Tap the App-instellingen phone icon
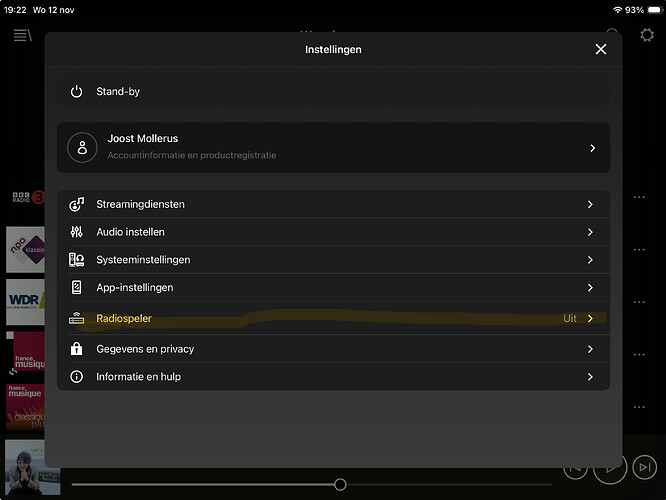Image resolution: width=666 pixels, height=500 pixels. (x=77, y=288)
